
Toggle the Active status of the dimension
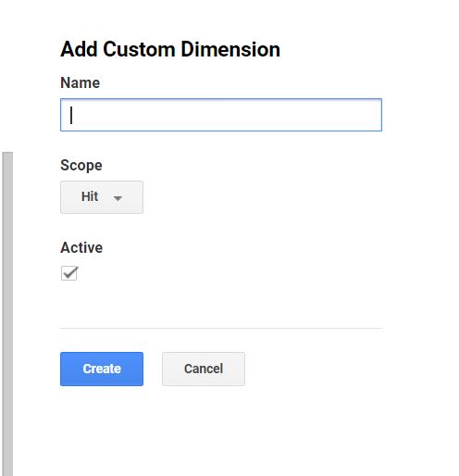[69, 273]
